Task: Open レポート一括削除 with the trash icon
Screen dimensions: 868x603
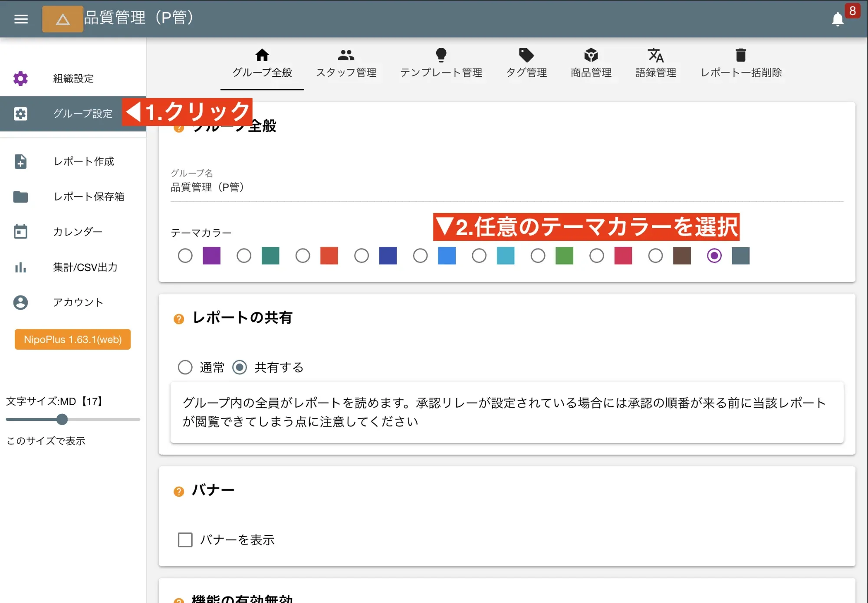Action: pos(741,63)
